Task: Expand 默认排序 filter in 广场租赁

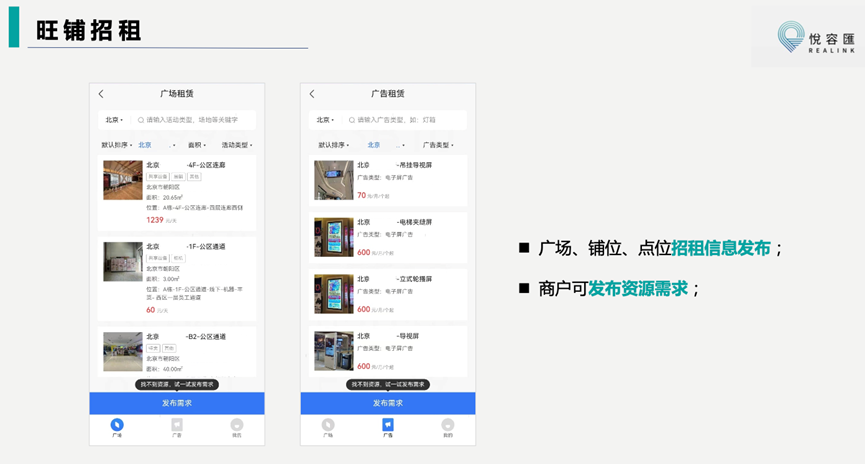Action: (116, 145)
